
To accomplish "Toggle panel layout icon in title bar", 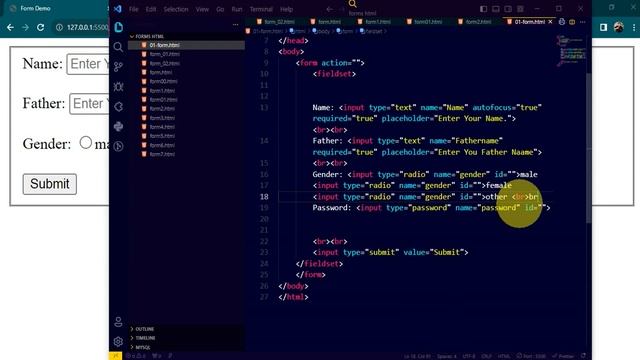I will [x=496, y=9].
